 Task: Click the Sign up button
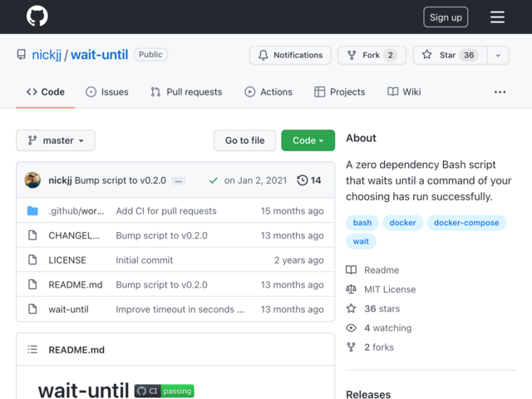pos(446,17)
